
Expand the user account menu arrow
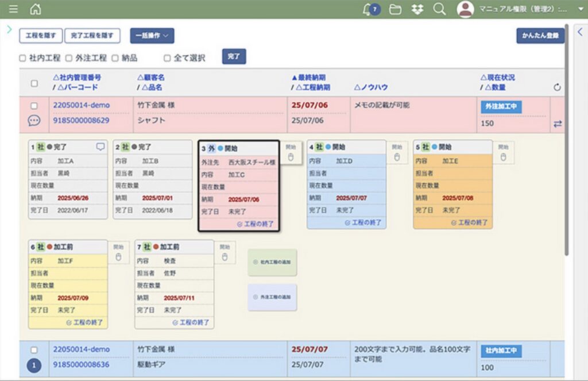tap(580, 9)
